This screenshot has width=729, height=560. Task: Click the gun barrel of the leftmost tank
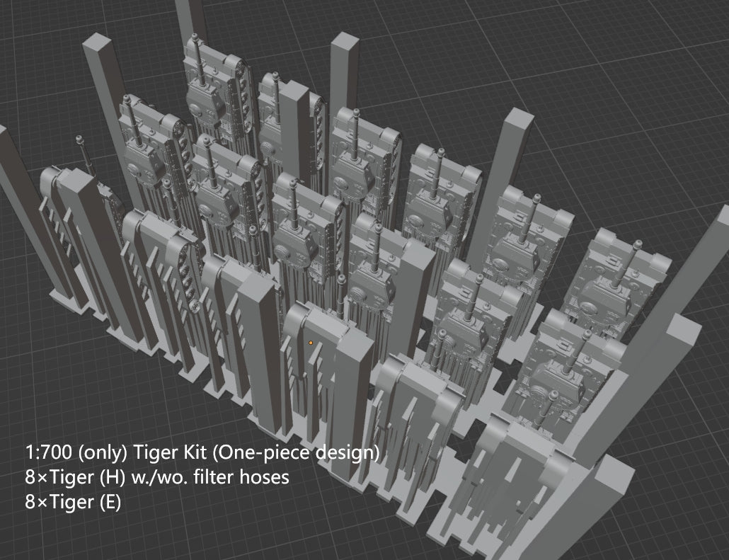click(x=84, y=152)
